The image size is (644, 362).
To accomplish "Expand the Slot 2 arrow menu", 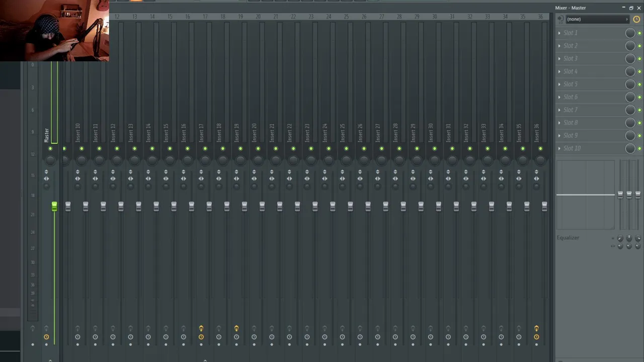I will point(559,46).
